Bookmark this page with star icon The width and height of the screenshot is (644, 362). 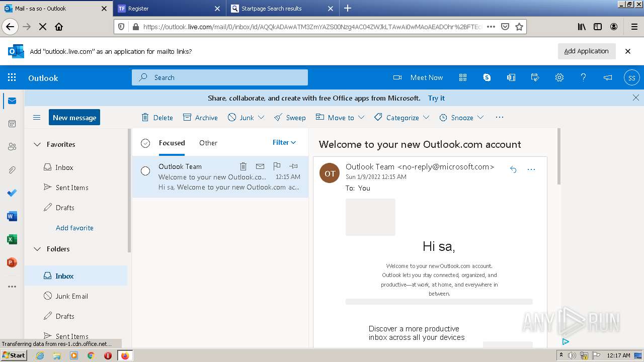click(519, 27)
